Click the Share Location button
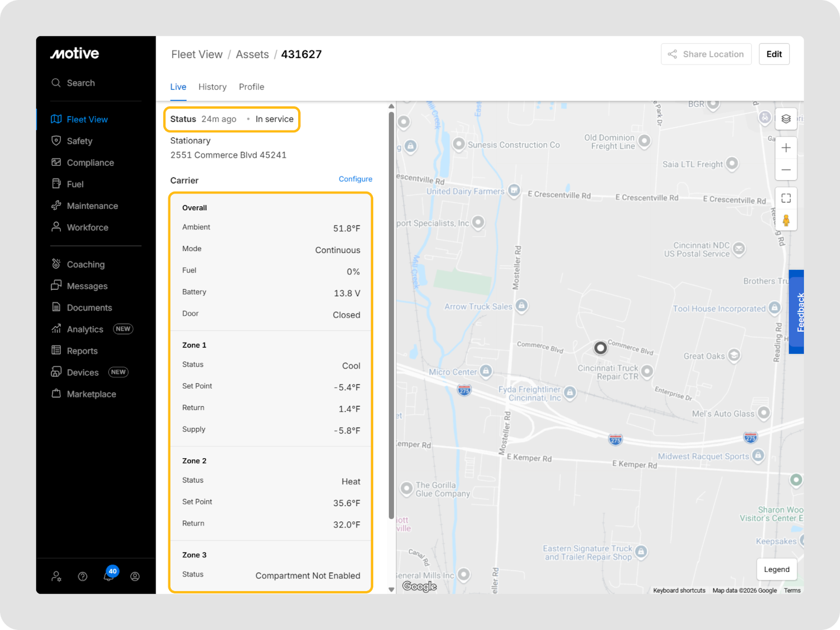The width and height of the screenshot is (840, 630). click(x=706, y=54)
